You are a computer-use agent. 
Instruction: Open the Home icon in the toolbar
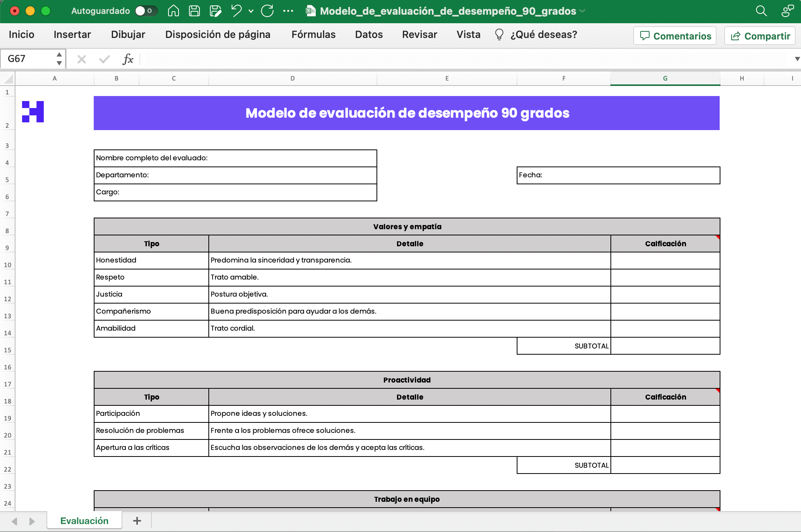[173, 11]
